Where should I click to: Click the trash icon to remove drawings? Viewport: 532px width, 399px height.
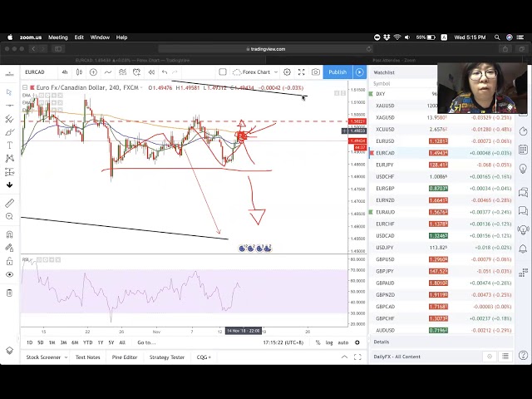point(9,293)
